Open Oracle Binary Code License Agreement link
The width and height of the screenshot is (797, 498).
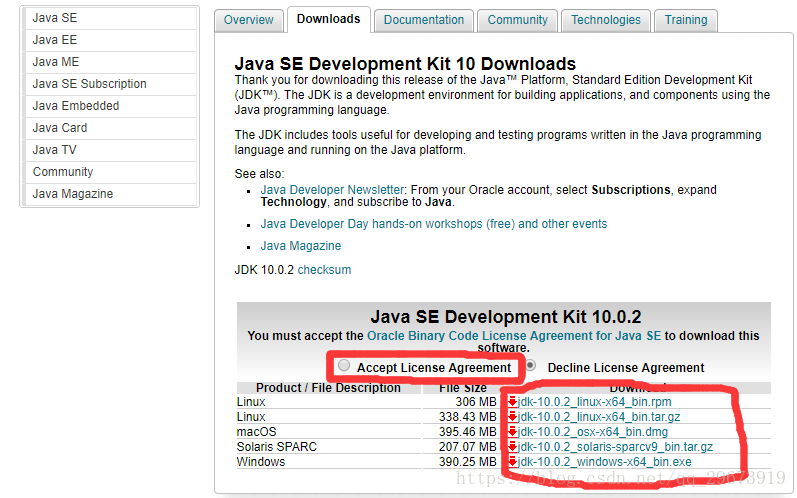pyautogui.click(x=514, y=336)
